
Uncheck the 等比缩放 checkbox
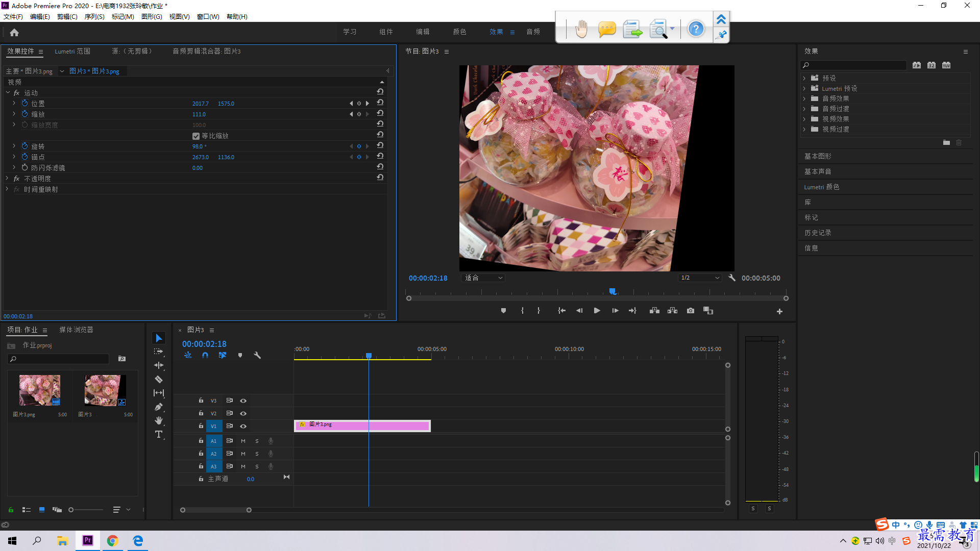(x=196, y=136)
